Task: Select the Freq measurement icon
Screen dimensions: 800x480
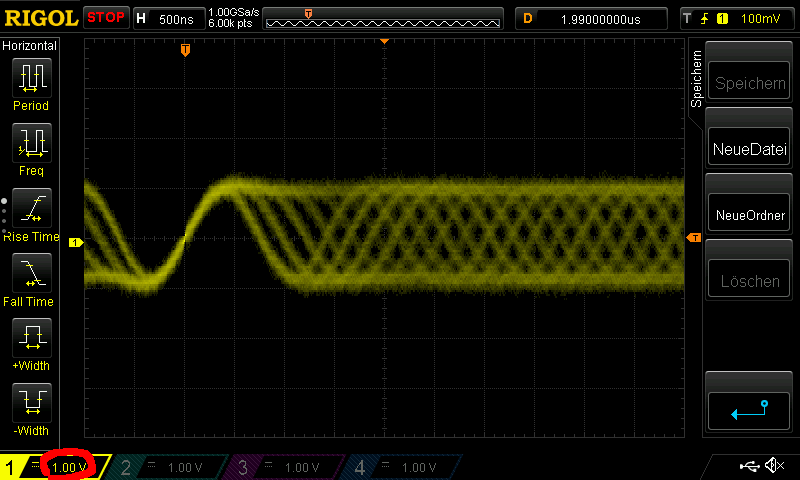Action: coord(32,142)
